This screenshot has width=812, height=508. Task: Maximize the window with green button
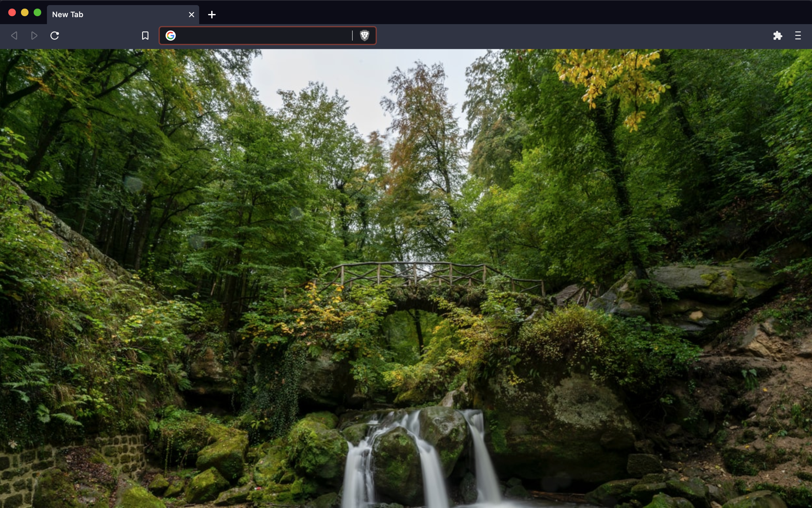pyautogui.click(x=37, y=12)
